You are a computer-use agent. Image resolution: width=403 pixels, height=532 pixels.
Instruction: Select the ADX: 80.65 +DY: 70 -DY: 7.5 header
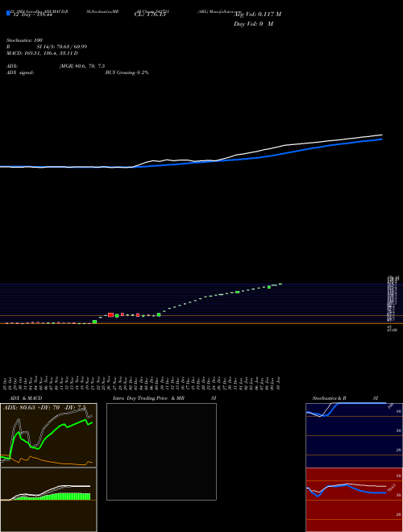pyautogui.click(x=44, y=407)
